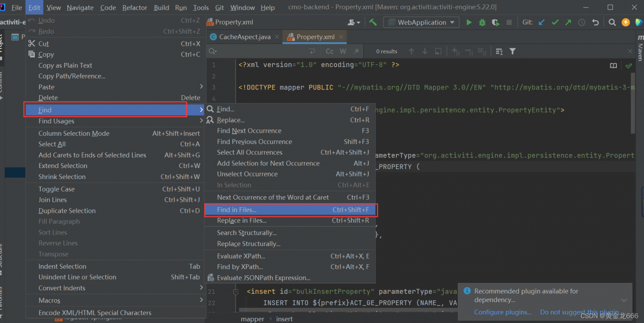The height and width of the screenshot is (323, 644).
Task: Open Search Everywhere magnifier icon in toolbar
Action: [x=612, y=22]
